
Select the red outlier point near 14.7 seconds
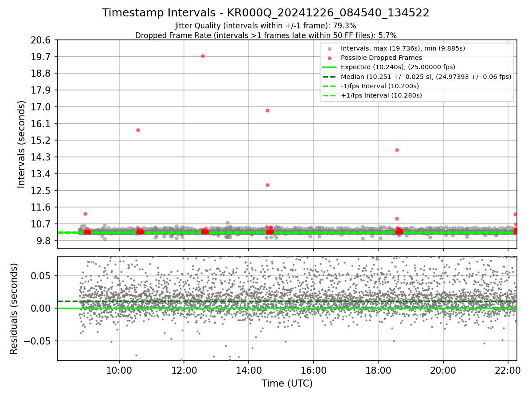pos(397,150)
